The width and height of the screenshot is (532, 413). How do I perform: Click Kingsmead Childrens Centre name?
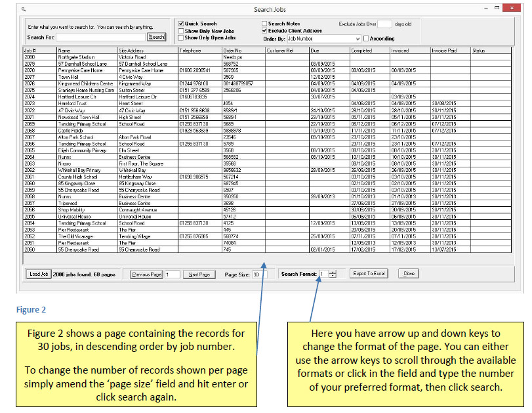[87, 83]
